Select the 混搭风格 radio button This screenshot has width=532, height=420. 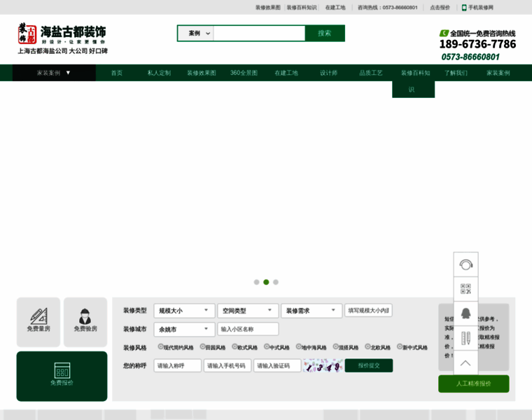(335, 346)
